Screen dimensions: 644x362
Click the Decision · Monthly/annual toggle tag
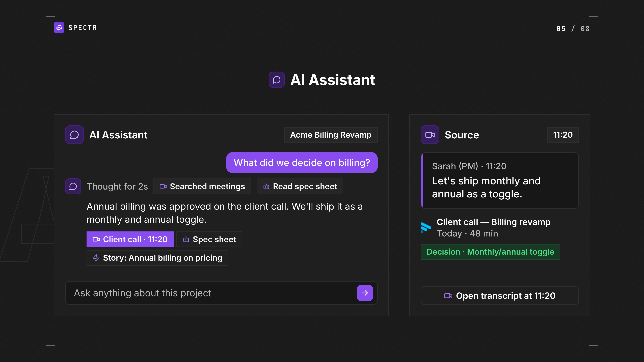[x=490, y=252]
